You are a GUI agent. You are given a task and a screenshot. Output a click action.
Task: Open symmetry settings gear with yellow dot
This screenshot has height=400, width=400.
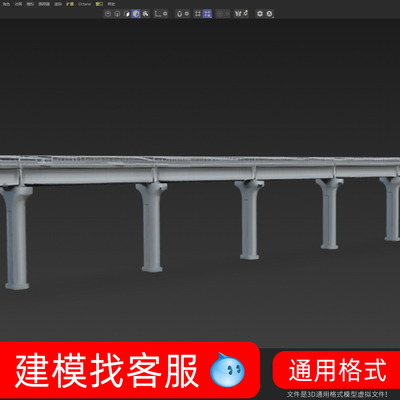pyautogui.click(x=246, y=14)
